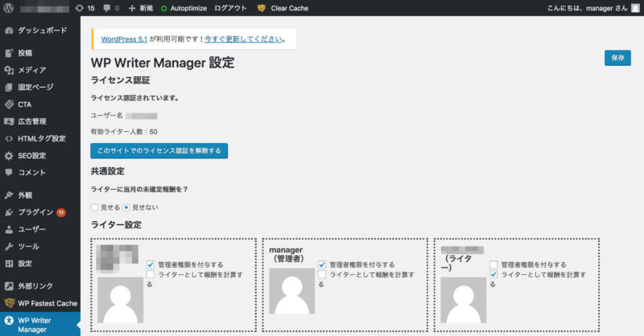This screenshot has height=336, width=644.
Task: Select the 見せる radio button
Action: (x=95, y=207)
